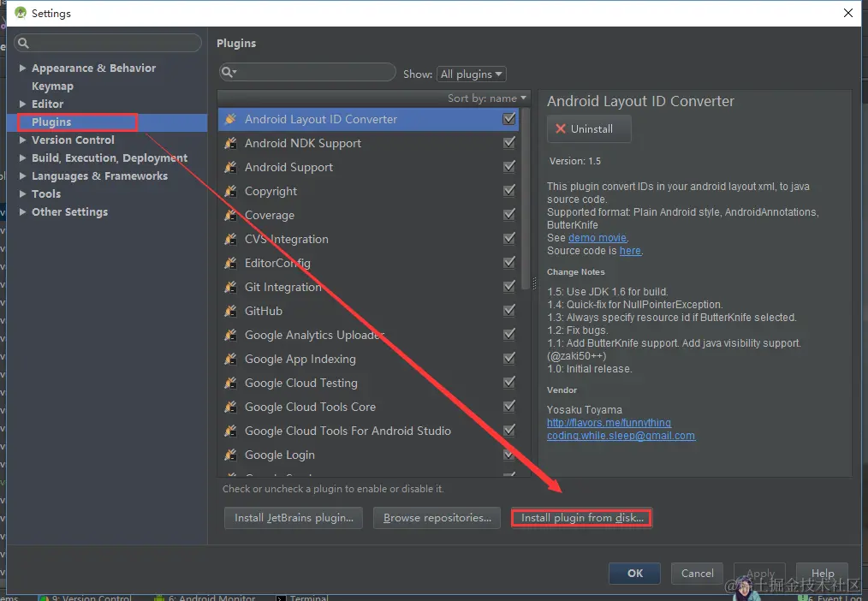
Task: Toggle the Android Support plugin checkbox
Action: pos(508,166)
